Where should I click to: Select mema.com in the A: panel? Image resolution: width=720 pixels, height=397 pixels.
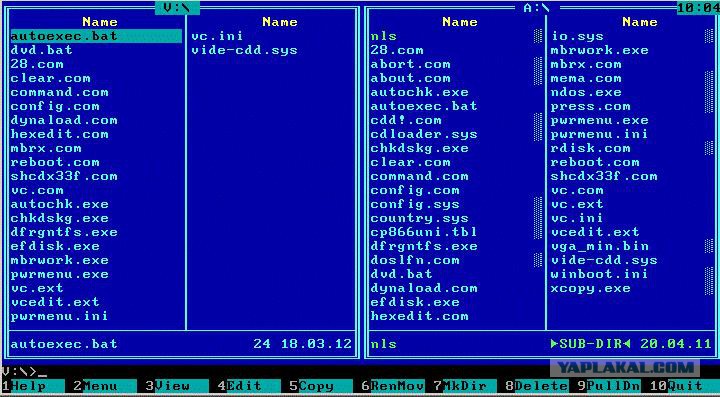click(586, 78)
